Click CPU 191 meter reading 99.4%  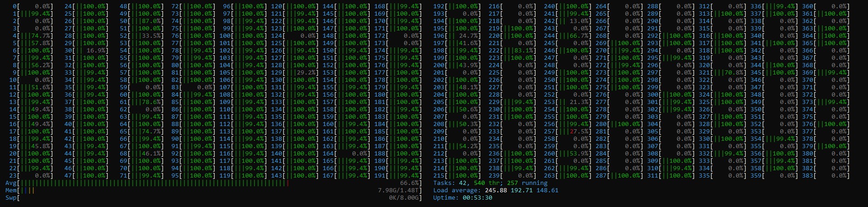[x=398, y=176]
